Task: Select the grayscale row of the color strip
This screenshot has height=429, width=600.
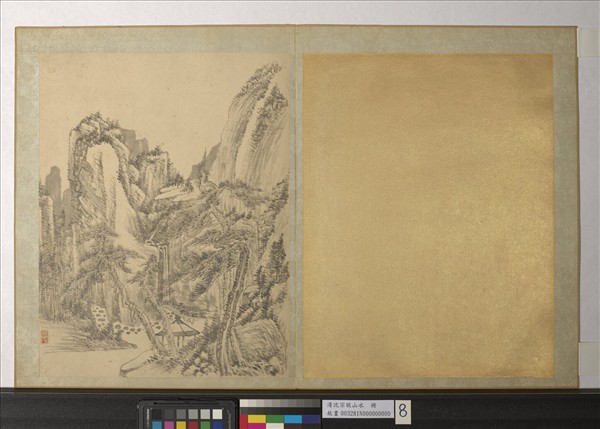Action: pos(279,406)
